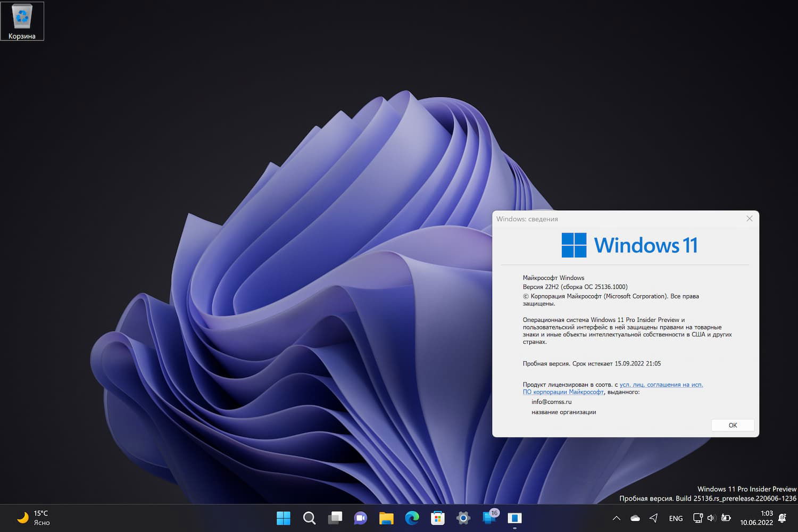Viewport: 798px width, 532px height.
Task: Click 'Пробная версия. Срок истекает 15.09.2022 21:05'
Action: click(x=592, y=364)
